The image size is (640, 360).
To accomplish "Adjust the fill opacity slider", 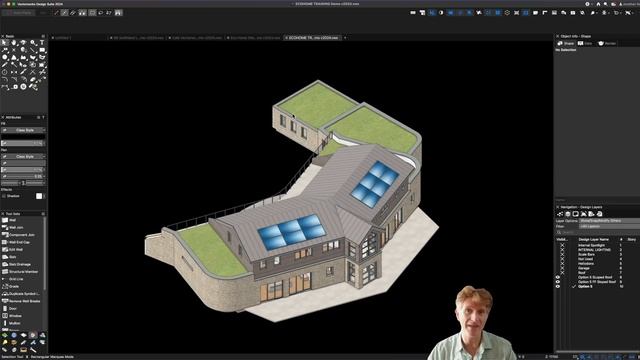I will point(23,143).
